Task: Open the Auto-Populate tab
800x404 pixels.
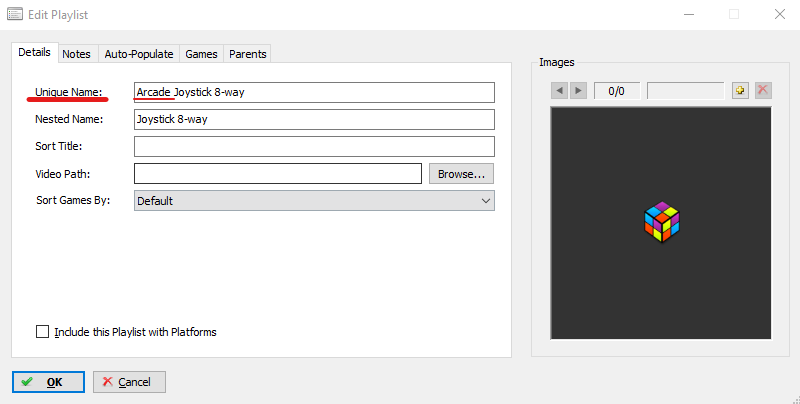Action: coord(139,54)
